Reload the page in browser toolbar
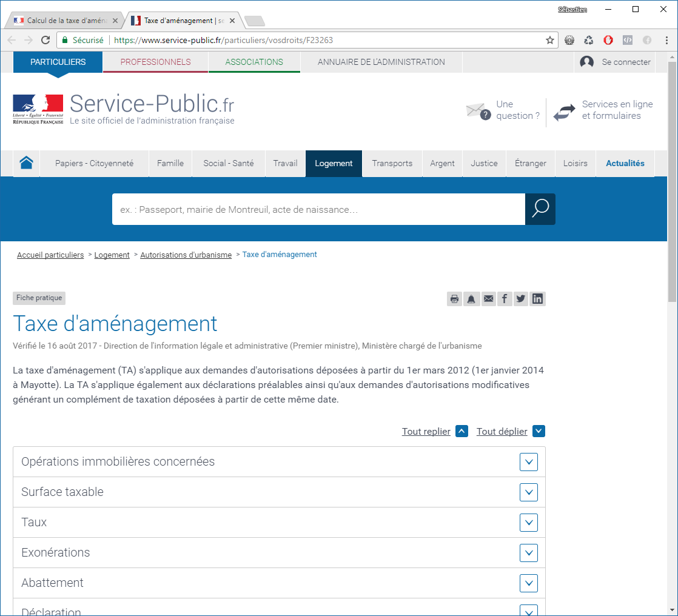 (45, 40)
